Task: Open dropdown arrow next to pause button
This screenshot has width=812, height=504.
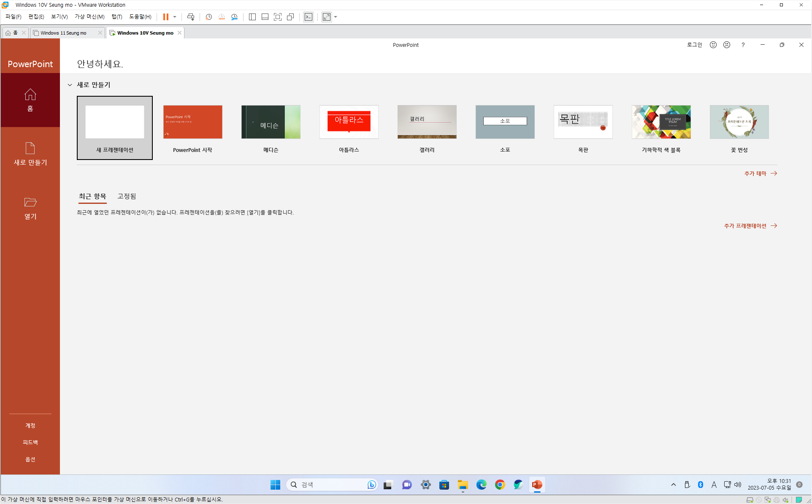Action: [175, 17]
